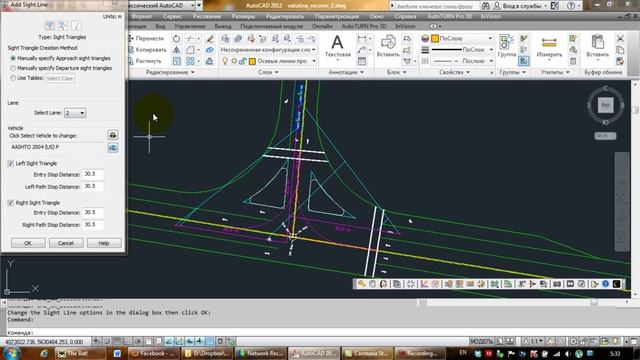This screenshot has width=640, height=360.
Task: Click the first icon in AutoTURN floating toolbar
Action: (362, 284)
